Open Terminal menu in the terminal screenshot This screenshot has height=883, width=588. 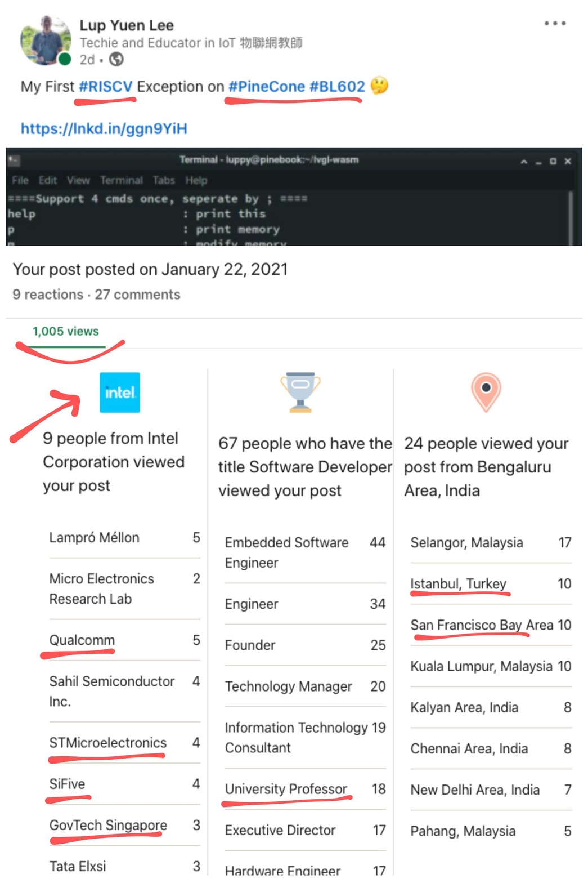pos(121,180)
